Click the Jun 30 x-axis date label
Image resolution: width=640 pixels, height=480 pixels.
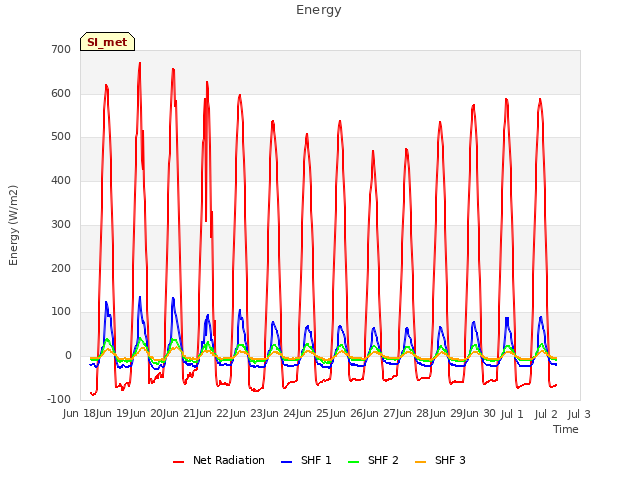pyautogui.click(x=481, y=413)
